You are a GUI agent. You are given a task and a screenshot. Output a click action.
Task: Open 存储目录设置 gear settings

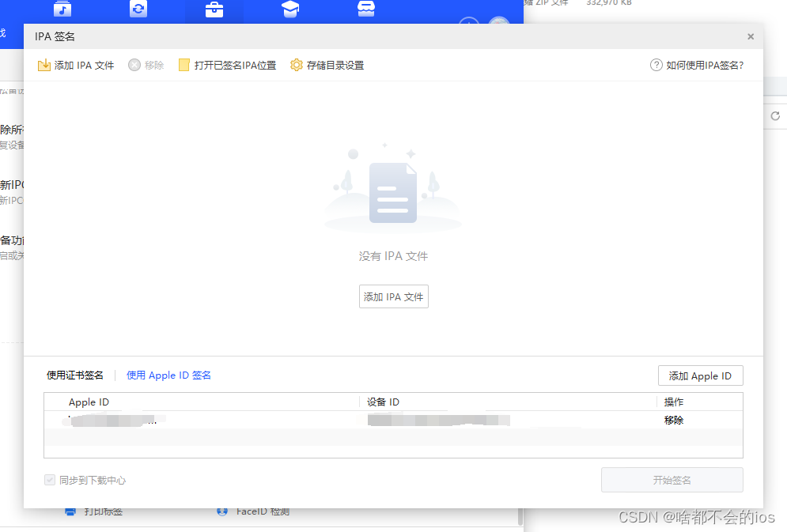327,65
